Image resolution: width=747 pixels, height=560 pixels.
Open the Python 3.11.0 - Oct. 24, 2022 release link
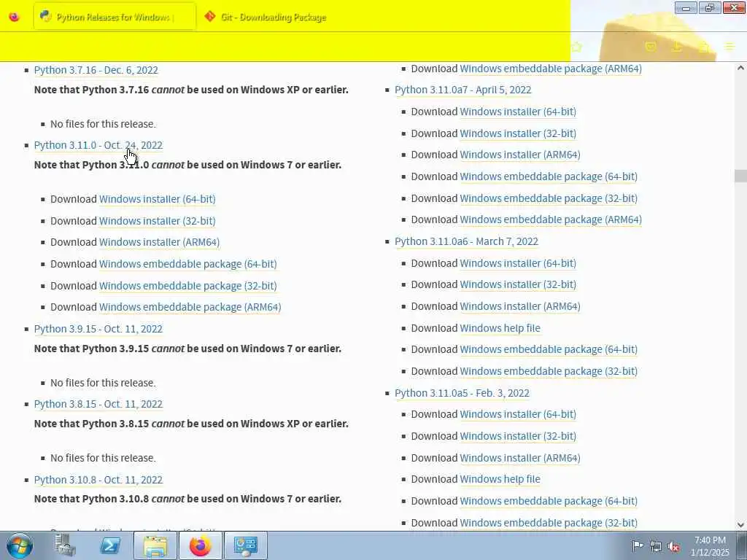pyautogui.click(x=98, y=145)
